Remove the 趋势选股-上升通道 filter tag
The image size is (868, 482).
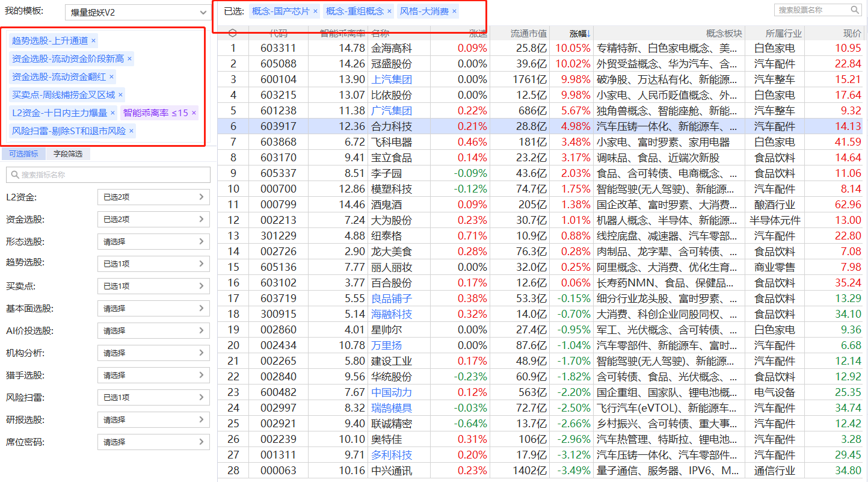tap(93, 41)
